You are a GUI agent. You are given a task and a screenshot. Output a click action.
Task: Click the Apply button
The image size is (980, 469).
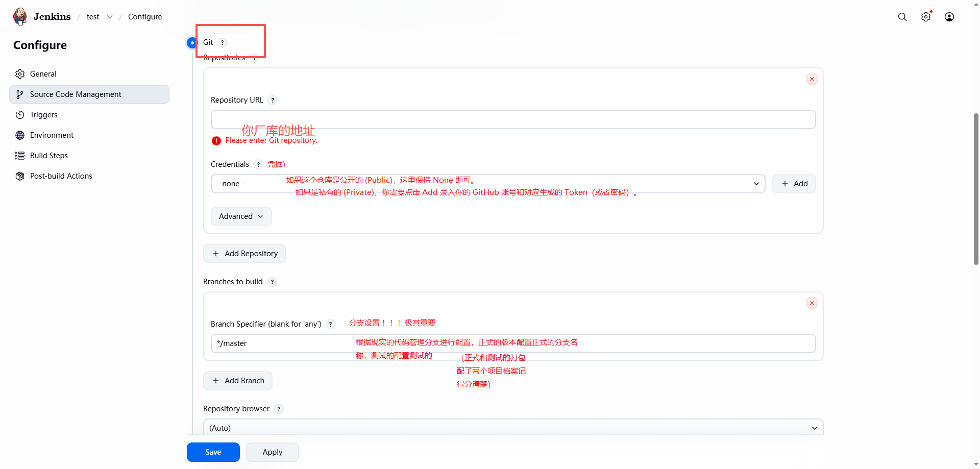pyautogui.click(x=273, y=452)
